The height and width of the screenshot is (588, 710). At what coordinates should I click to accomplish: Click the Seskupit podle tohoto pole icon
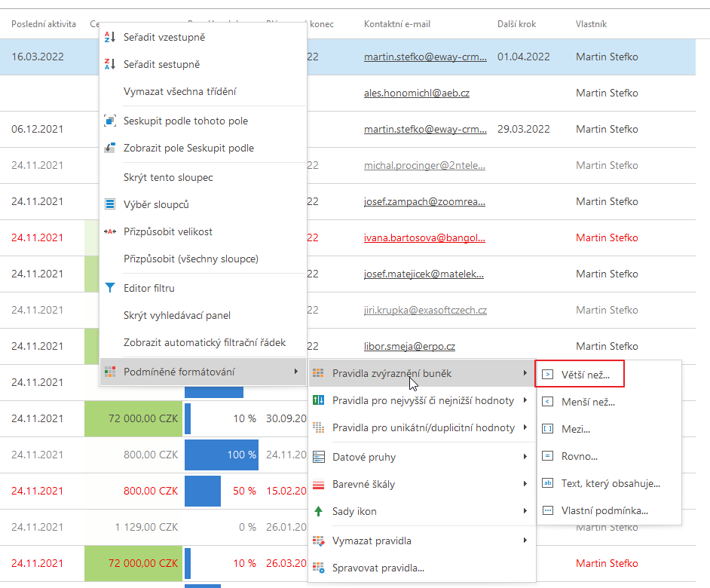pos(110,121)
